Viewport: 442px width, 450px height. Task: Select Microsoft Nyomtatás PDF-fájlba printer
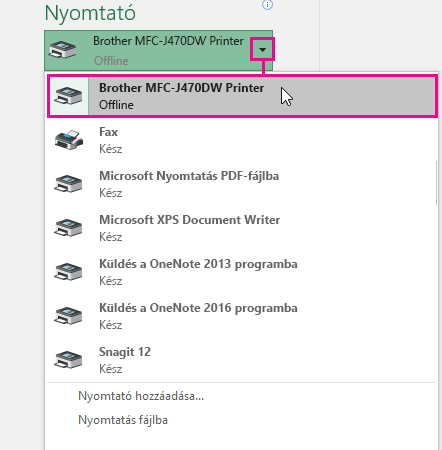pos(241,184)
